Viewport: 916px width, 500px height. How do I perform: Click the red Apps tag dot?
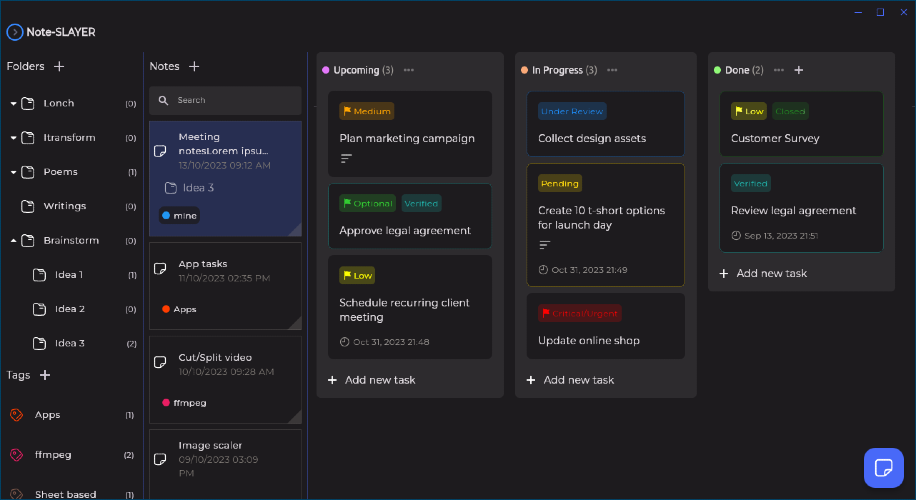pyautogui.click(x=166, y=309)
